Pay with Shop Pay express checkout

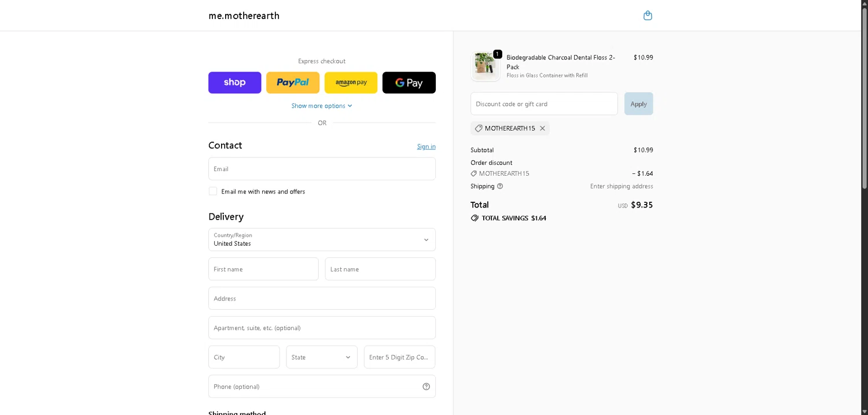tap(234, 83)
